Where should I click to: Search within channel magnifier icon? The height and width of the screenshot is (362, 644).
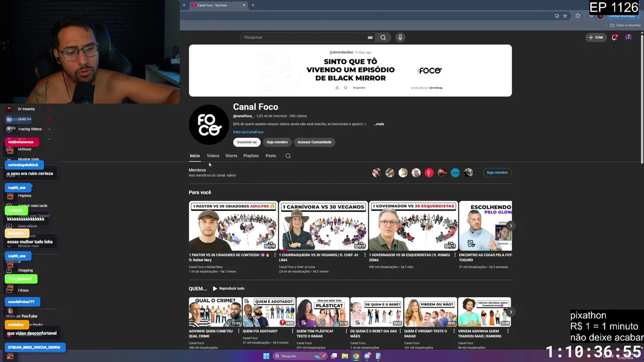pos(288,156)
